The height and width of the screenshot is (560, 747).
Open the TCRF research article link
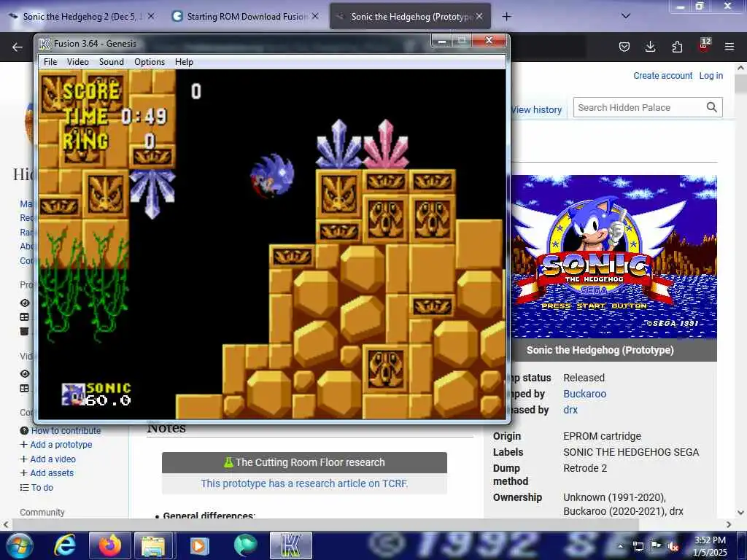coord(304,484)
